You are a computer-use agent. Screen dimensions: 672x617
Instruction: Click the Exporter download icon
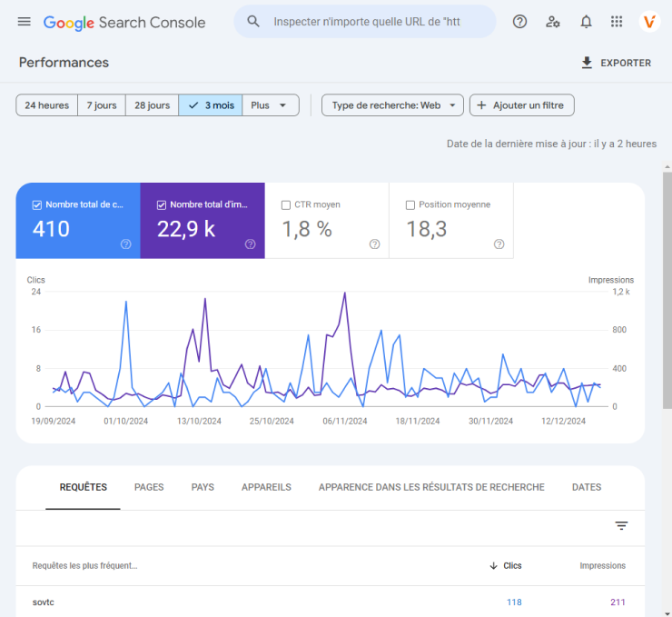[x=587, y=63]
